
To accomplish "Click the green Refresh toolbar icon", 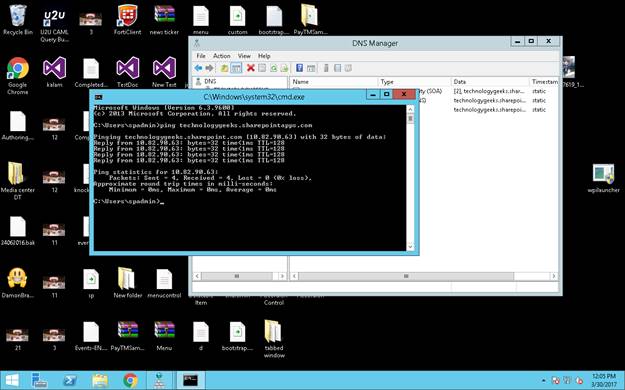I will [273, 68].
